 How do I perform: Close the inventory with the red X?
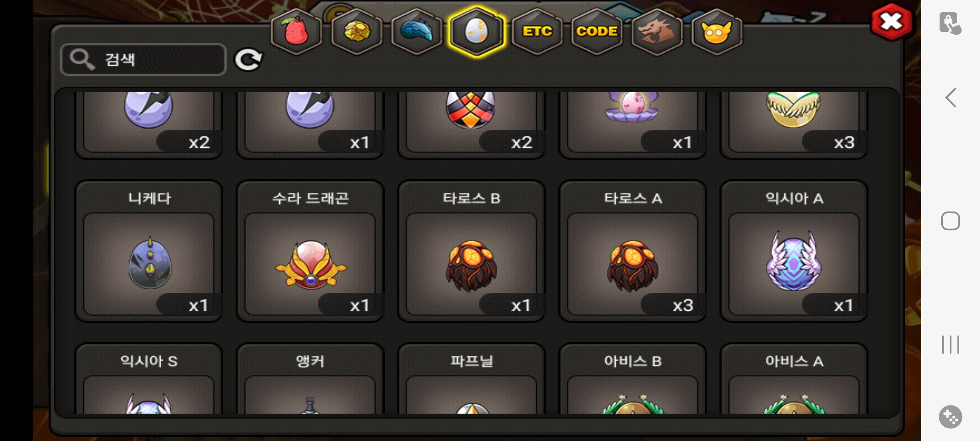(891, 22)
